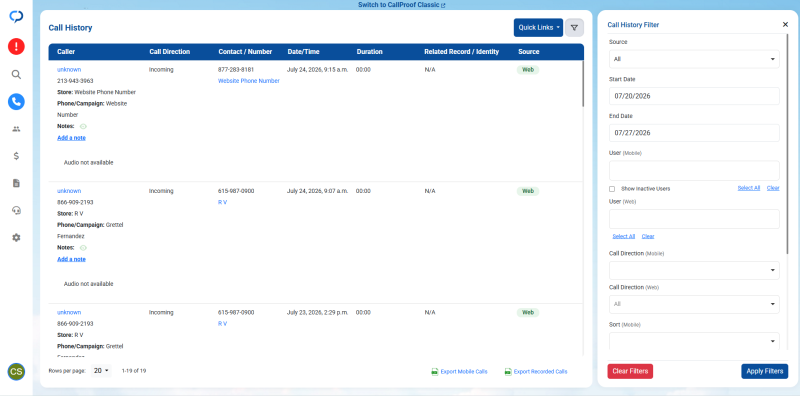The height and width of the screenshot is (396, 800).
Task: Click Clear link for User (Web)
Action: pos(648,236)
